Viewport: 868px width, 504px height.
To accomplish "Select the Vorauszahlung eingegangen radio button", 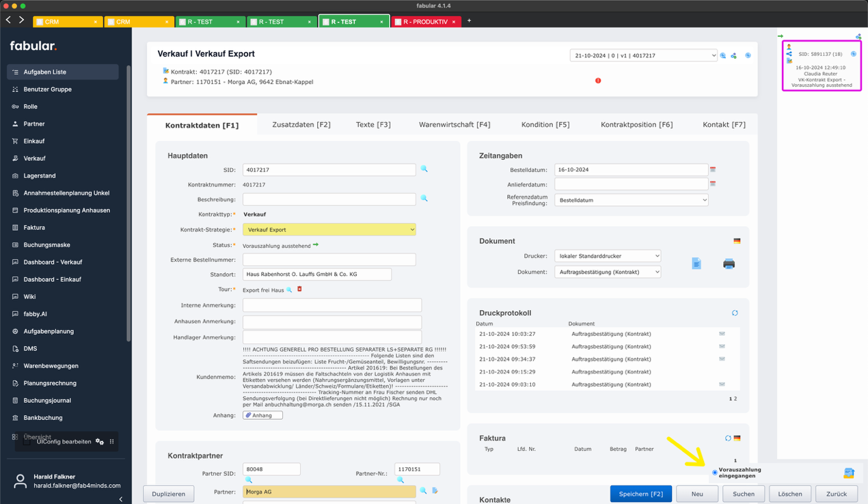I will tap(715, 472).
